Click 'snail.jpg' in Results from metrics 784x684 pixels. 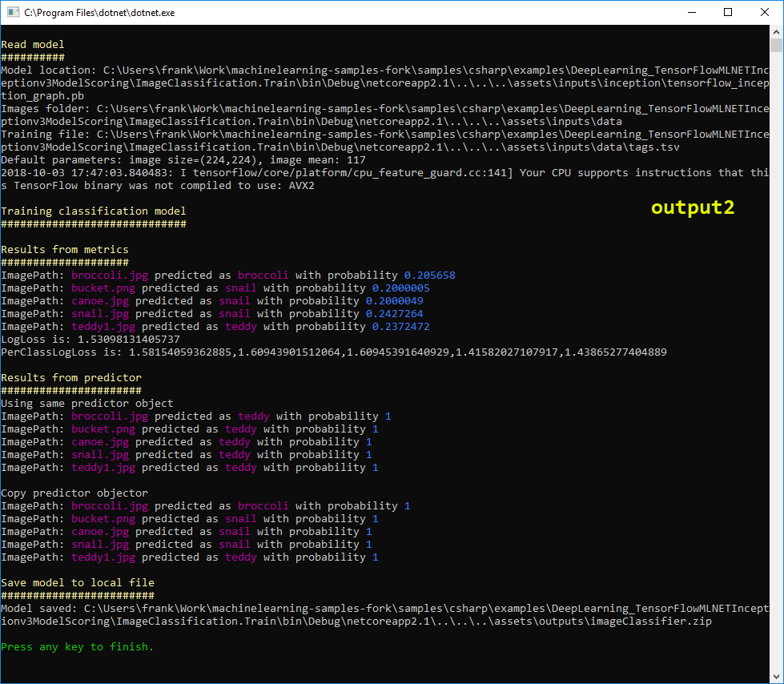pyautogui.click(x=100, y=313)
